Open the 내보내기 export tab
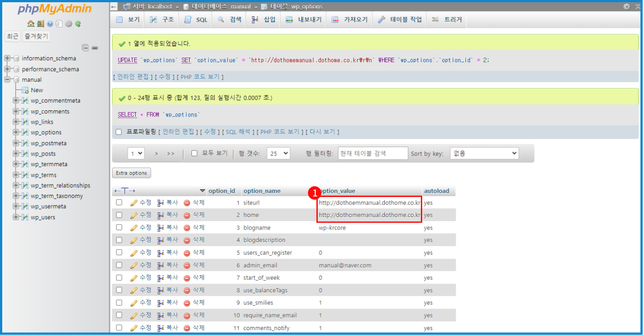 click(304, 20)
